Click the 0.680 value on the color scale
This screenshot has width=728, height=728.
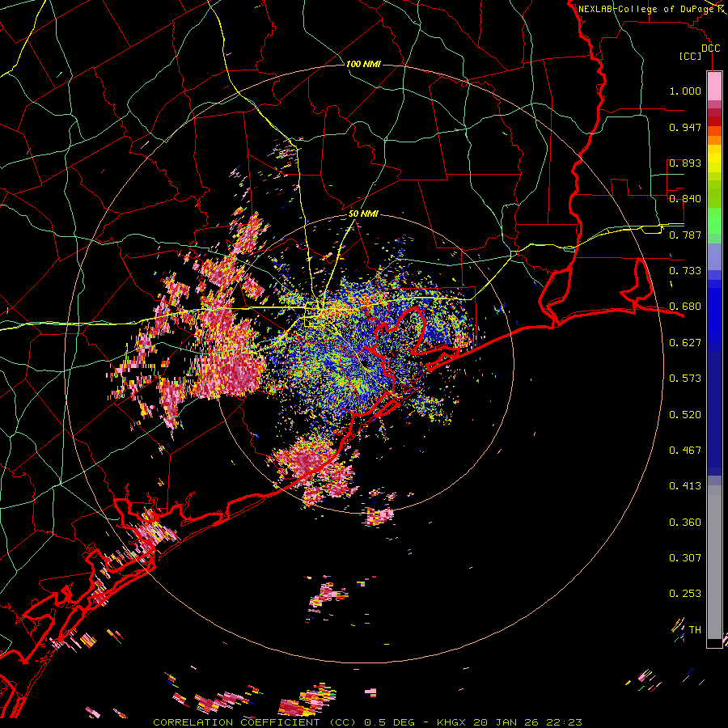pos(685,307)
